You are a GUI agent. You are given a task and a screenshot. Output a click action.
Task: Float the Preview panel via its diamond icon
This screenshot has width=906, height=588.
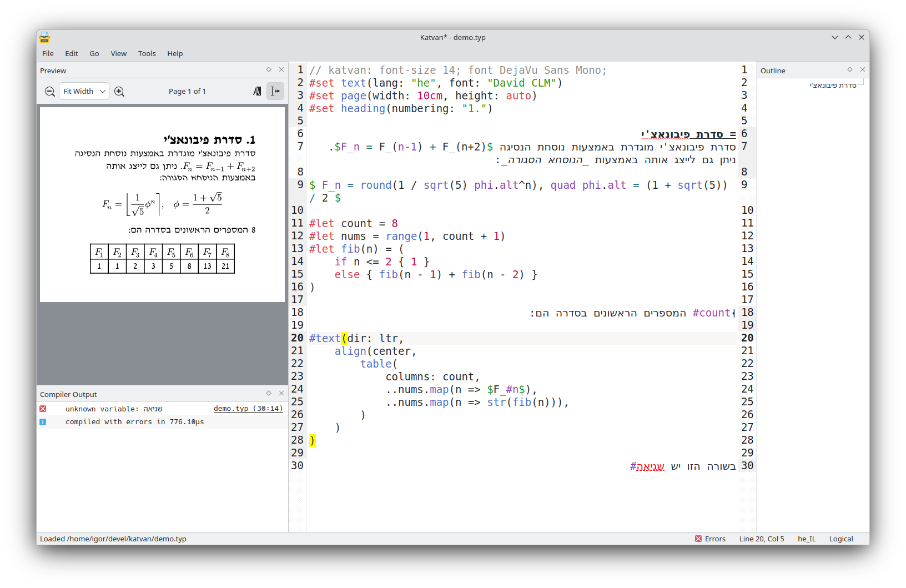click(268, 70)
